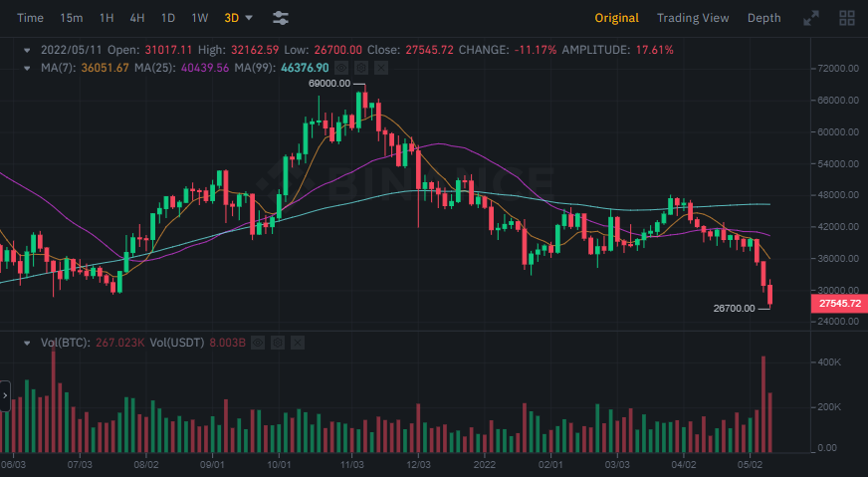Open settings gear for MA indicator
This screenshot has height=477, width=868.
click(x=362, y=68)
